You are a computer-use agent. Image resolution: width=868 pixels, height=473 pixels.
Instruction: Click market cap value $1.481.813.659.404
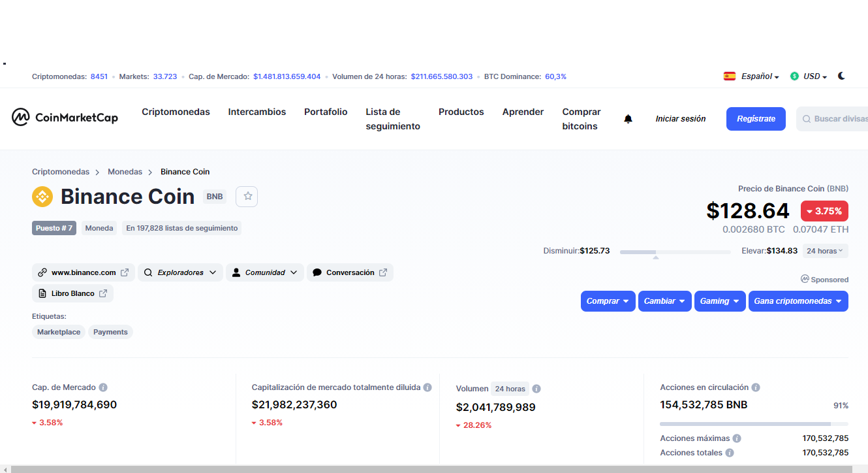(287, 76)
